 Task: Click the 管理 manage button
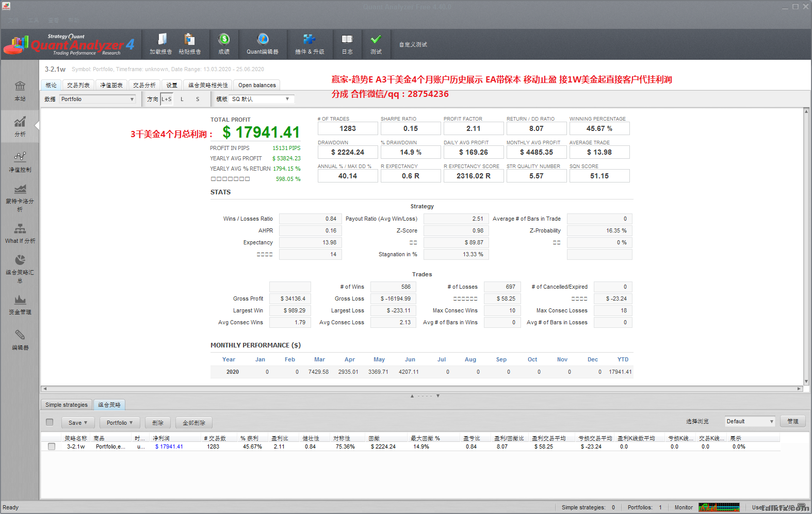tap(793, 421)
